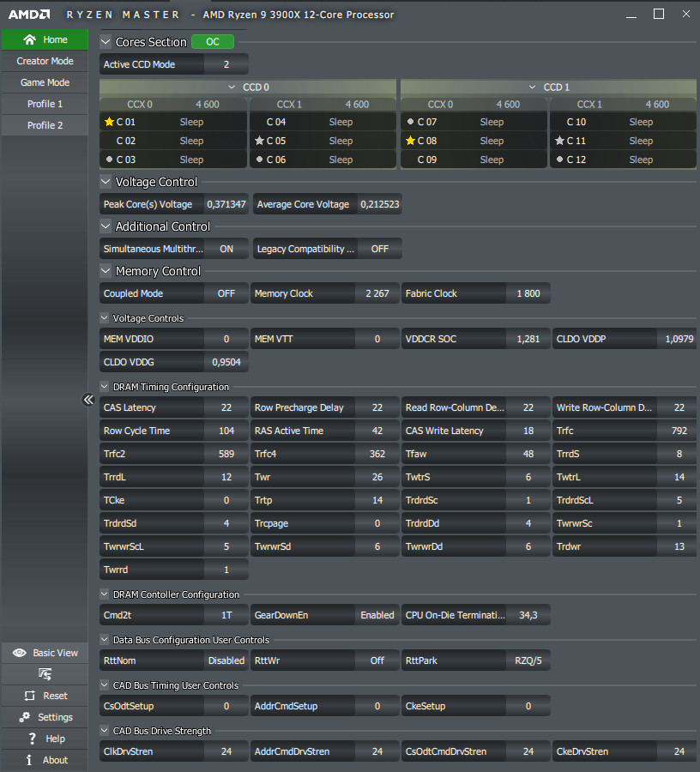Click CAS Latency value 22
Screen dimensions: 700x772
pyautogui.click(x=226, y=407)
